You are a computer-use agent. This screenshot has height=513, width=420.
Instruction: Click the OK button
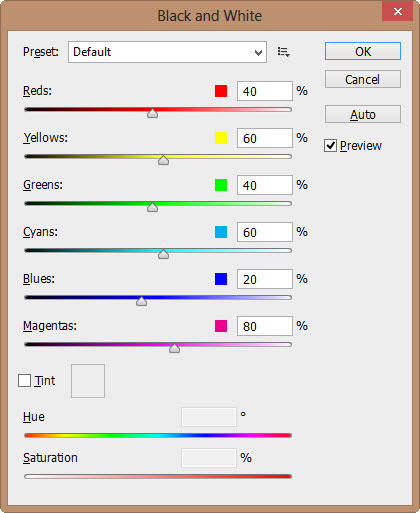(363, 51)
